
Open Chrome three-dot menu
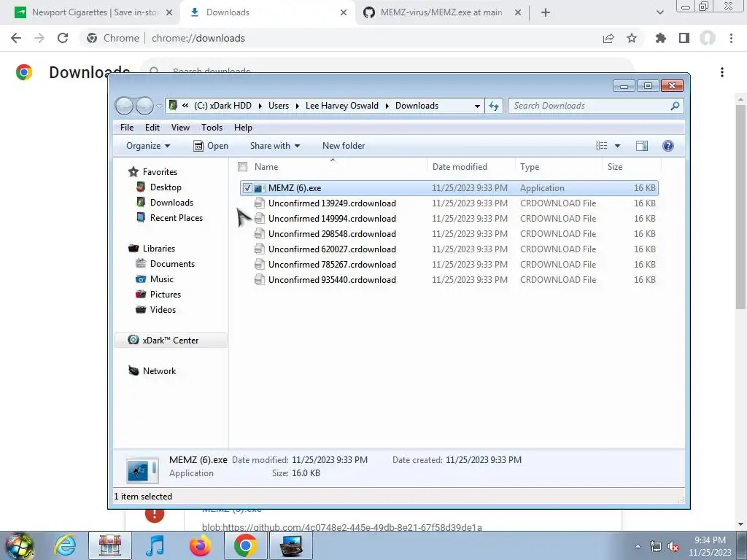pos(731,38)
